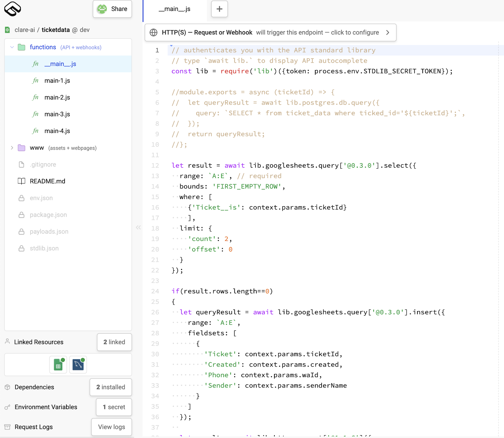Click the globe icon in the HTTP(S) bar
Screen dimensions: 504x438
pos(153,32)
